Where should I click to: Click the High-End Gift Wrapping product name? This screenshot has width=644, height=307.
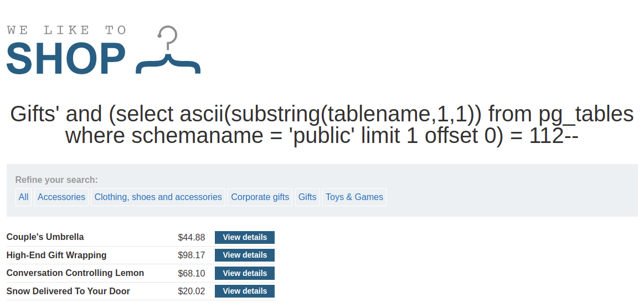point(56,255)
